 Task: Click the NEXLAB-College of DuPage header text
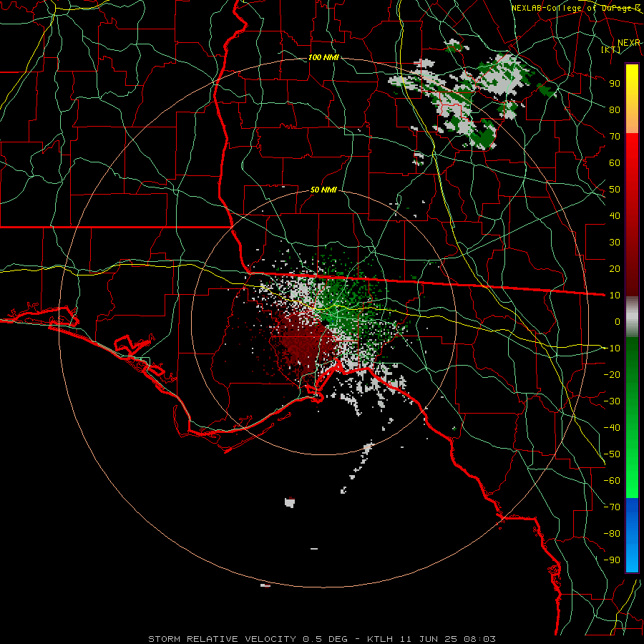575,8
